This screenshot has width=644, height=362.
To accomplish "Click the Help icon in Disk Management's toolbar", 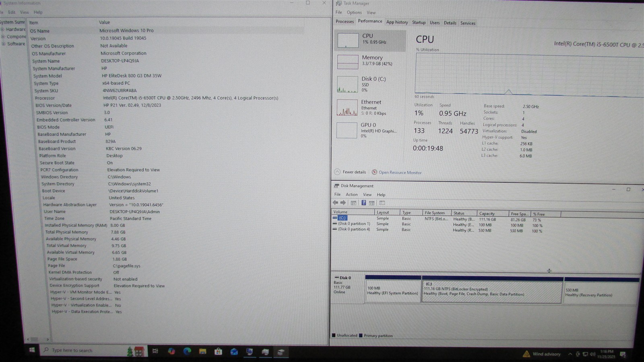I will tap(363, 203).
